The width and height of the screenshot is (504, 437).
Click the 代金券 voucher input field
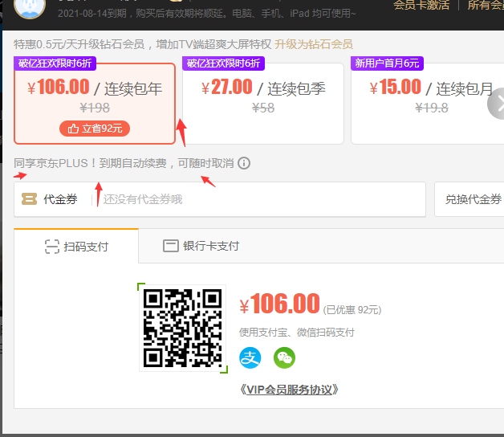pos(257,199)
